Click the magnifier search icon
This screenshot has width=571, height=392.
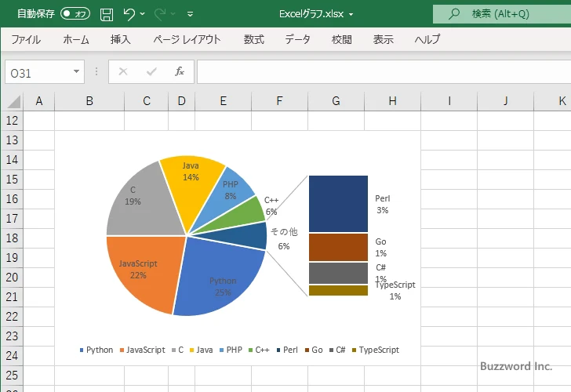click(x=453, y=14)
